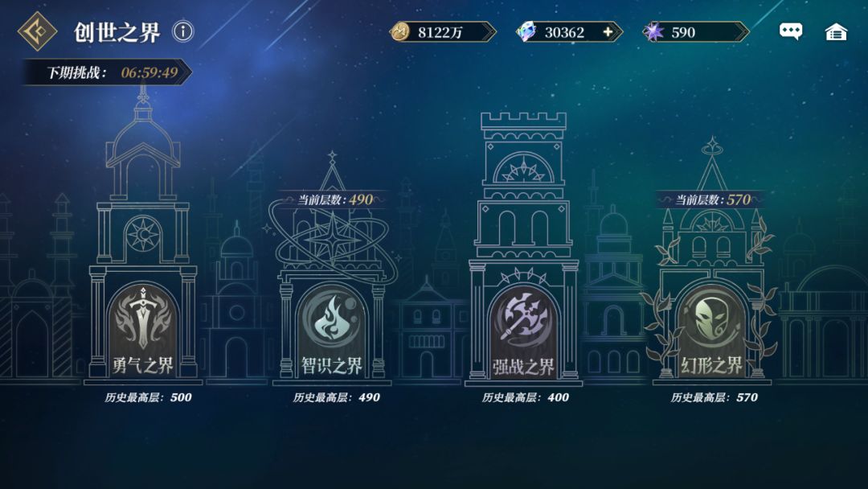Click the 当前层数 570 label
Viewport: 868px width, 489px height.
[x=712, y=199]
